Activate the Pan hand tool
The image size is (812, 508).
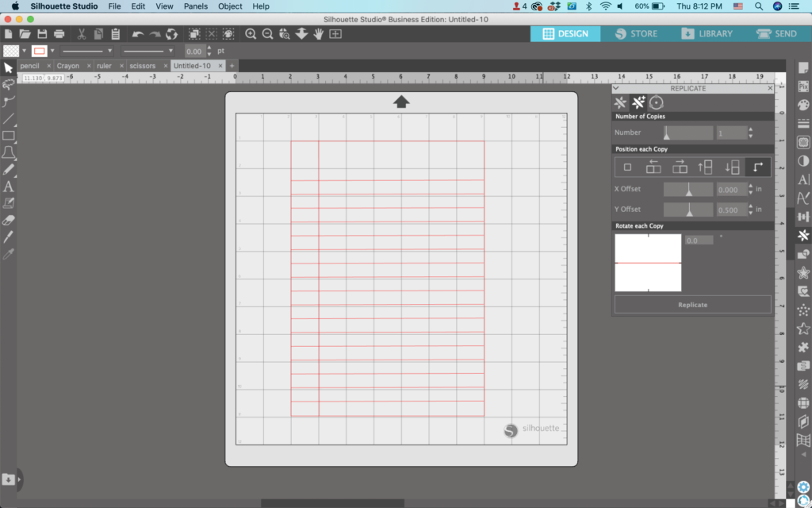(319, 34)
